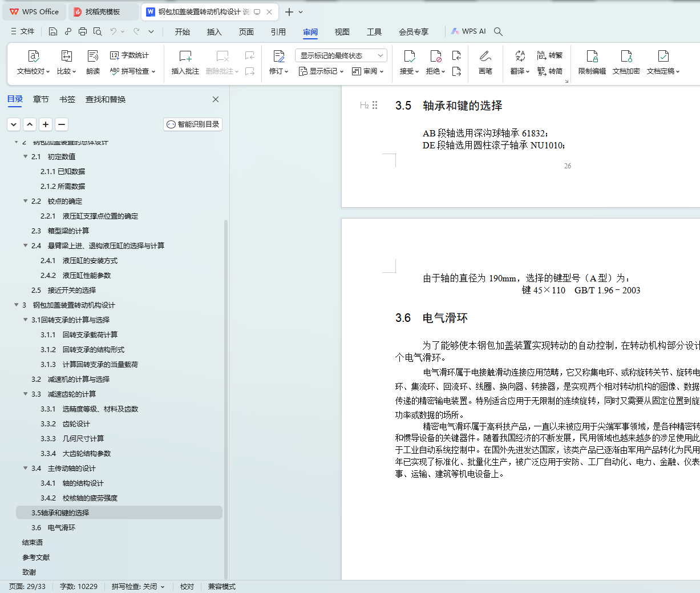Click the WPS AI button
Viewport: 700px width, 593px height.
point(468,31)
